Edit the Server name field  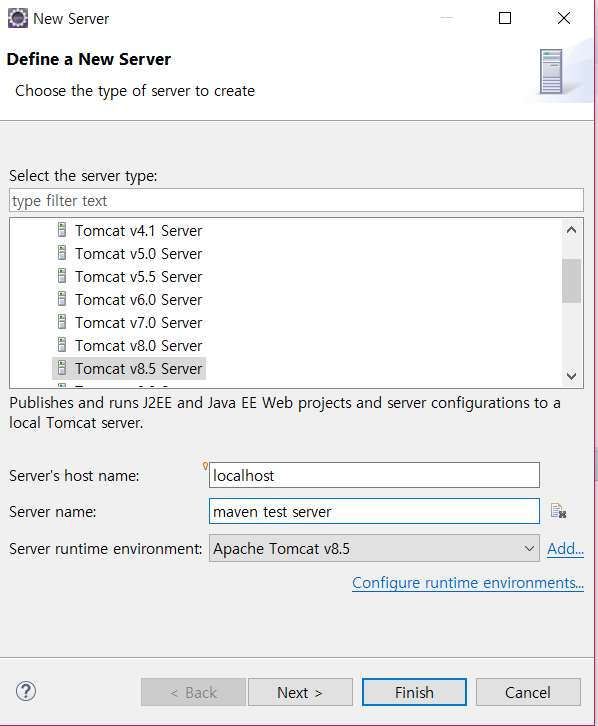pos(374,511)
